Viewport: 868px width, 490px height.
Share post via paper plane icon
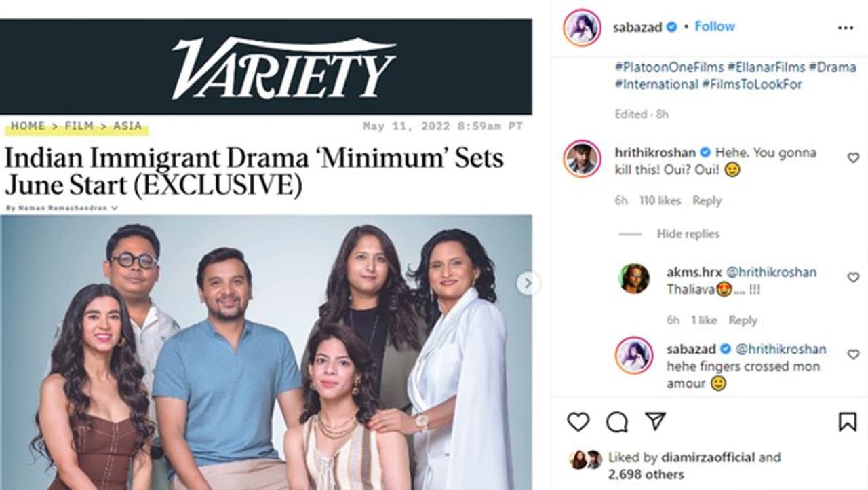[x=655, y=421]
